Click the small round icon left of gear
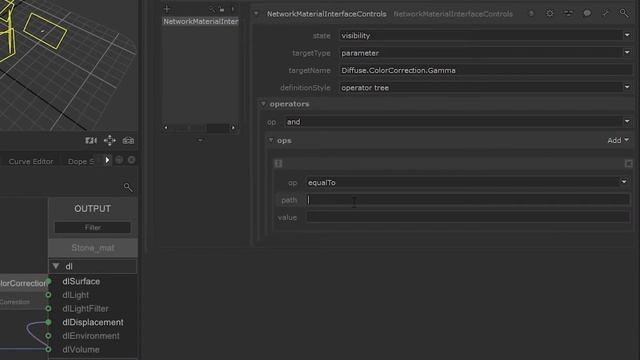640x360 pixels. click(x=531, y=13)
